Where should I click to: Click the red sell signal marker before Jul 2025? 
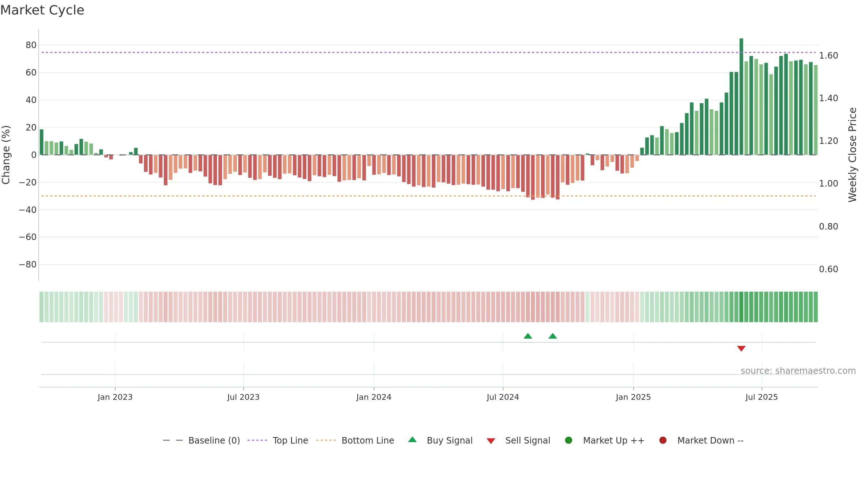[741, 348]
